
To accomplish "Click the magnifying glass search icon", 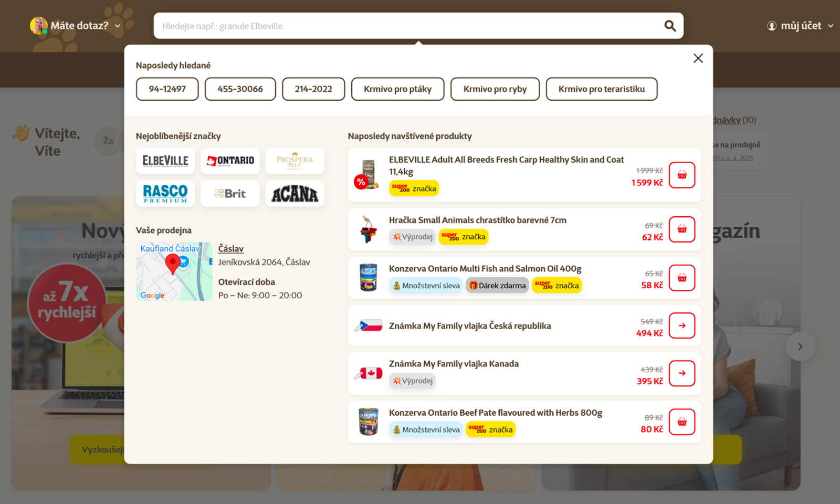I will [669, 26].
